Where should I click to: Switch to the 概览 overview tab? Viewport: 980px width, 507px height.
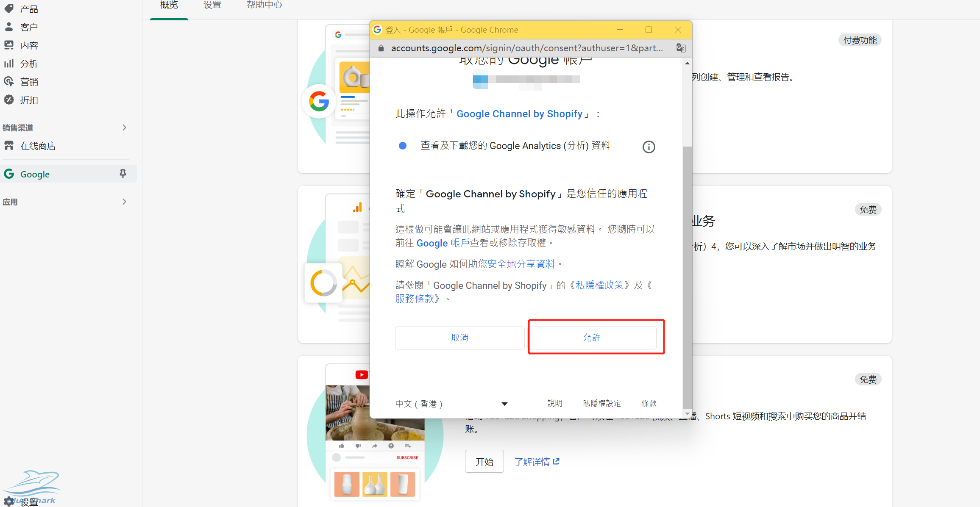pos(169,5)
